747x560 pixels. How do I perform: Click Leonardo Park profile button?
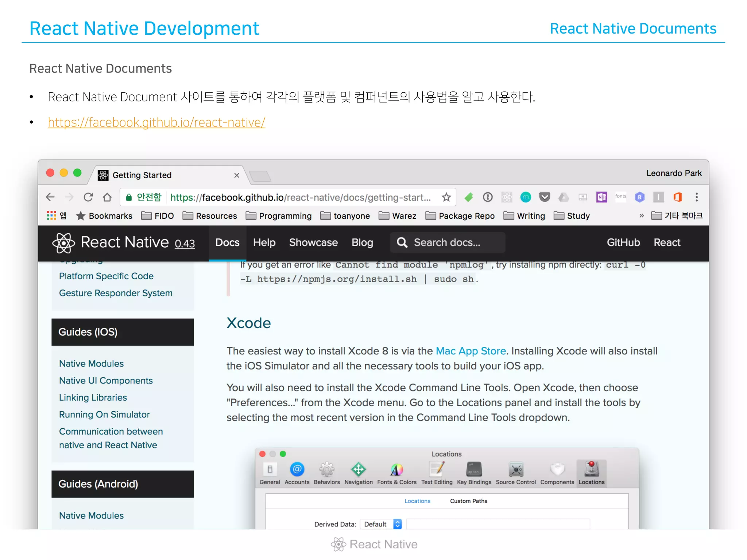point(674,174)
